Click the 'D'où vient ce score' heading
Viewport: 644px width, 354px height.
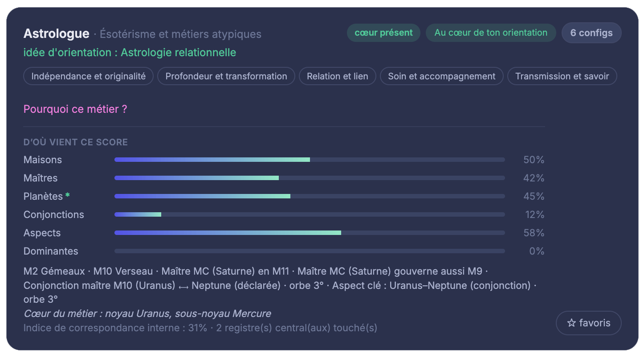pos(76,142)
